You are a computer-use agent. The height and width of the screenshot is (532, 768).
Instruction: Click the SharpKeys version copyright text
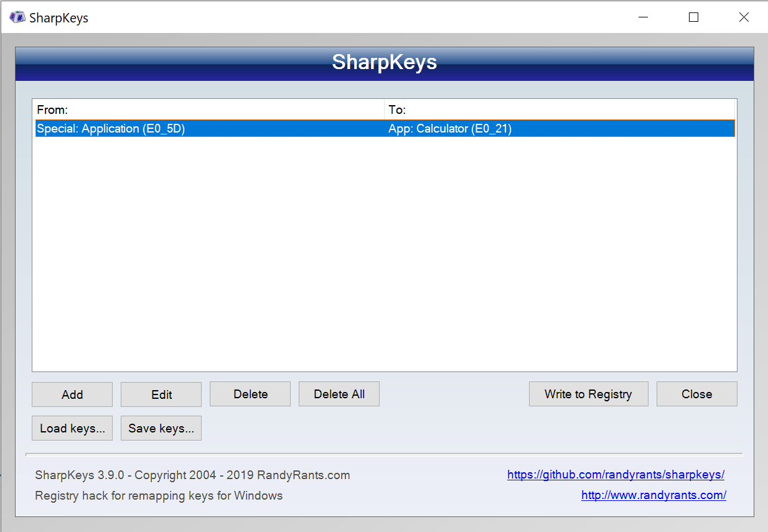tap(193, 474)
